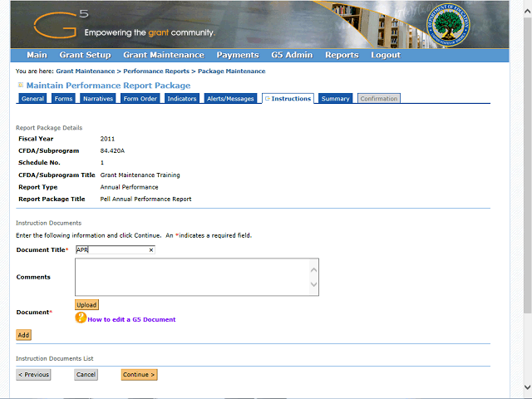Viewport: 532px width, 399px height.
Task: Open the Main menu
Action: point(37,55)
